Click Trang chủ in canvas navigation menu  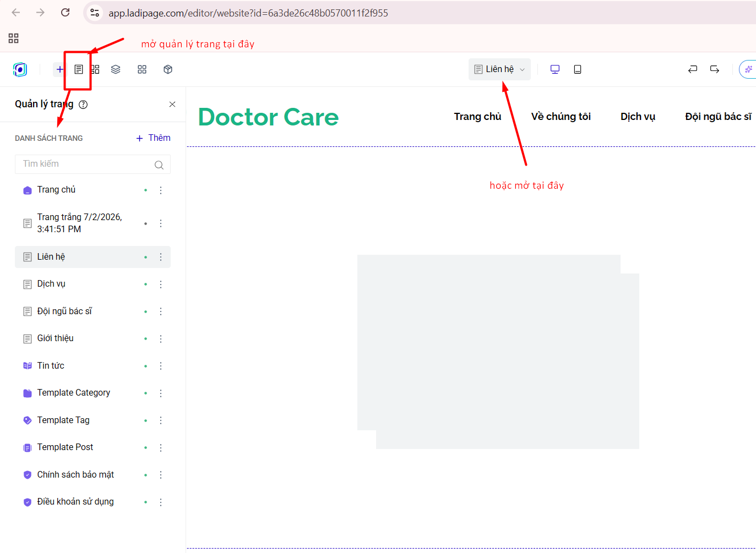(x=477, y=117)
